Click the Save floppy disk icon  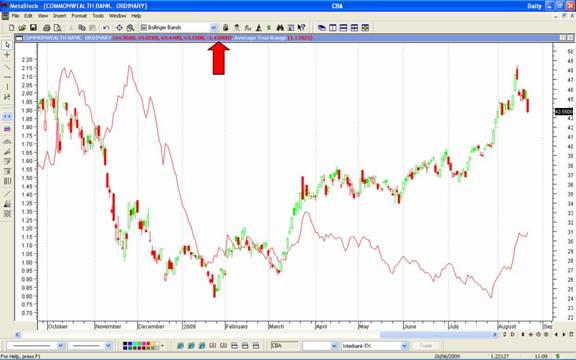pos(33,28)
